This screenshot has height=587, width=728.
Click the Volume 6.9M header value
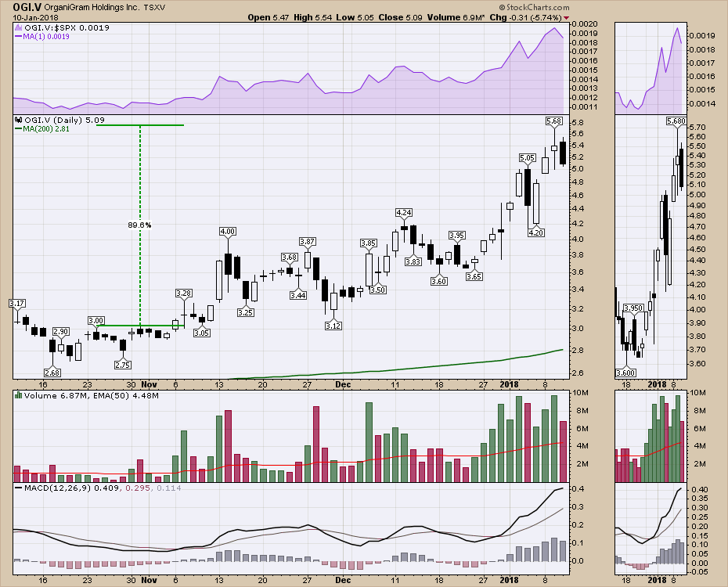(456, 17)
